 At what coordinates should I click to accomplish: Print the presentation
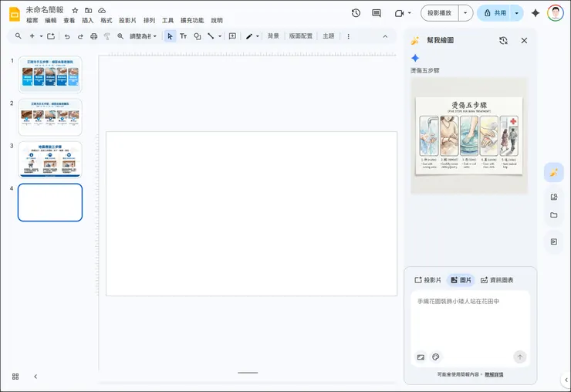[94, 36]
